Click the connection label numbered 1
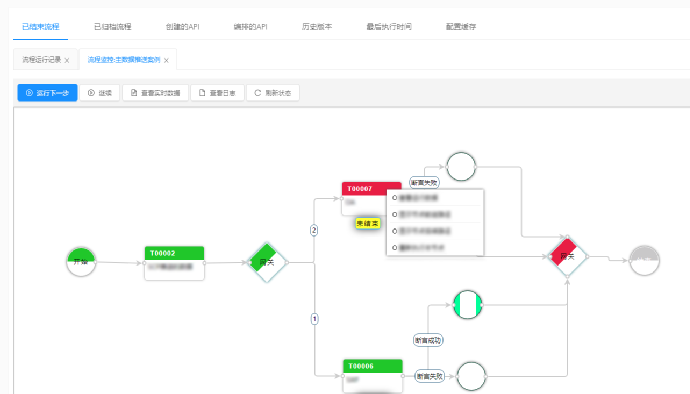 tap(314, 319)
